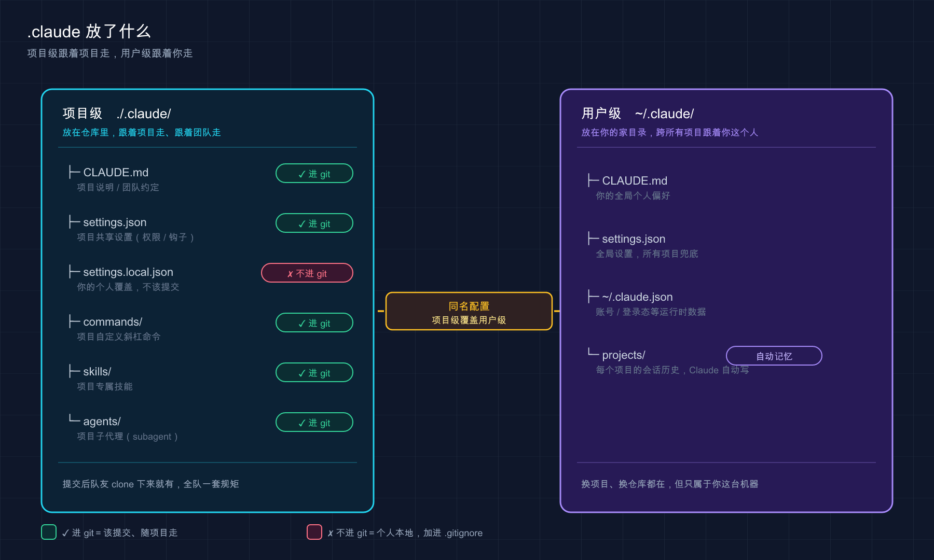Click the heading '用户级 ~/.claude/'
This screenshot has width=934, height=560.
point(638,114)
